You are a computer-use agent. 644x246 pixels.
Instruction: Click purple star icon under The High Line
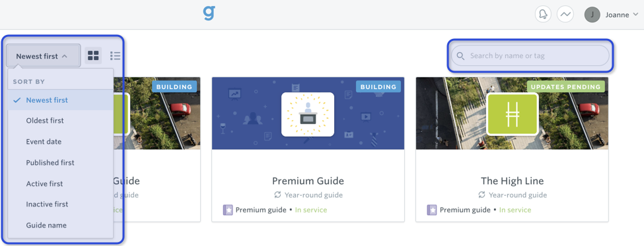click(432, 210)
